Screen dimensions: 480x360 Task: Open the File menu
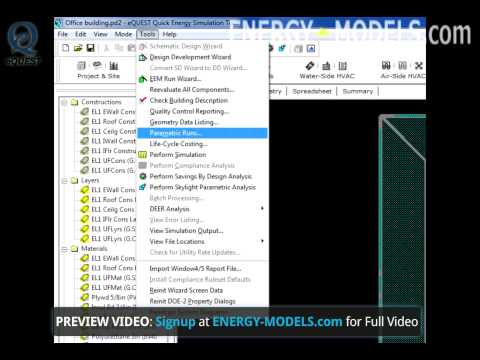tap(63, 34)
